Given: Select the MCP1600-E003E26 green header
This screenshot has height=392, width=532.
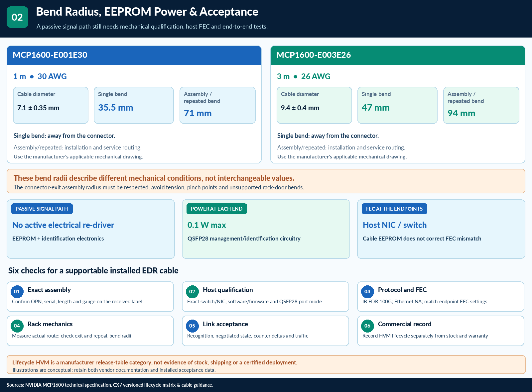Looking at the screenshot, I should (398, 55).
